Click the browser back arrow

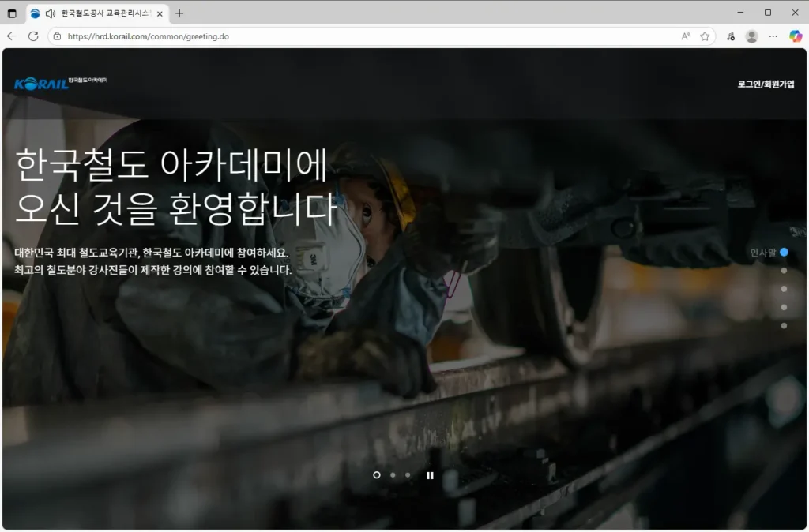(10, 36)
